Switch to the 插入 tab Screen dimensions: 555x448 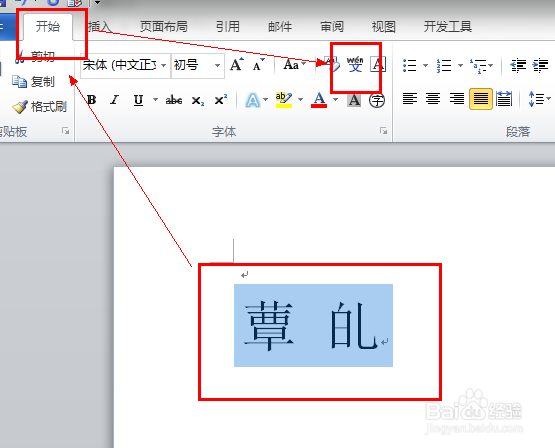pyautogui.click(x=99, y=27)
